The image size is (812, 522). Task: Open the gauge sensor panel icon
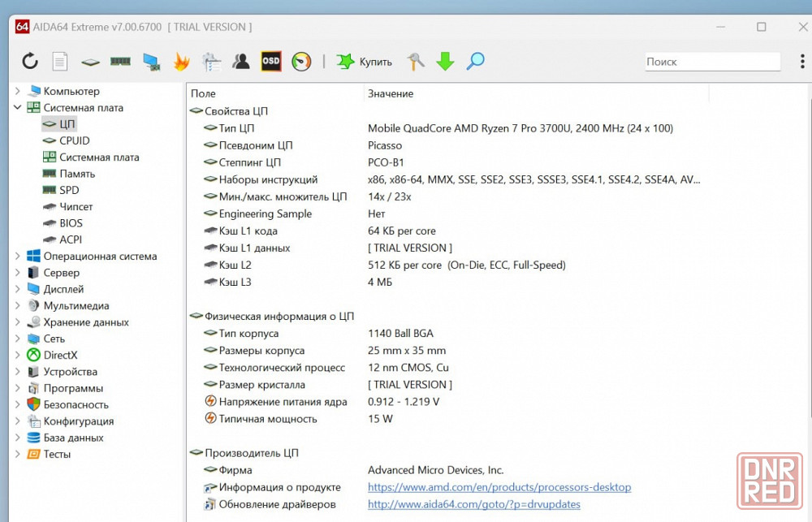(301, 61)
